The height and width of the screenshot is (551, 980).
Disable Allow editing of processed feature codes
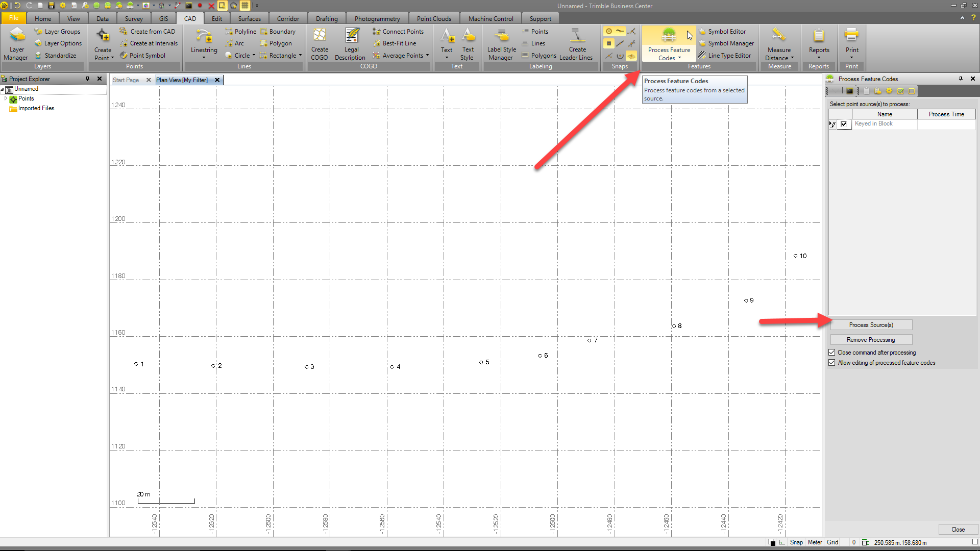pyautogui.click(x=832, y=362)
